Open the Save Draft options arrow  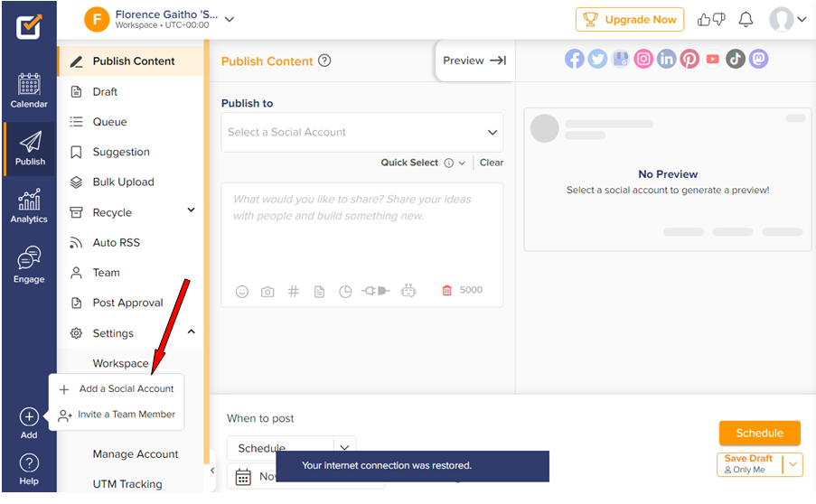[x=793, y=463]
